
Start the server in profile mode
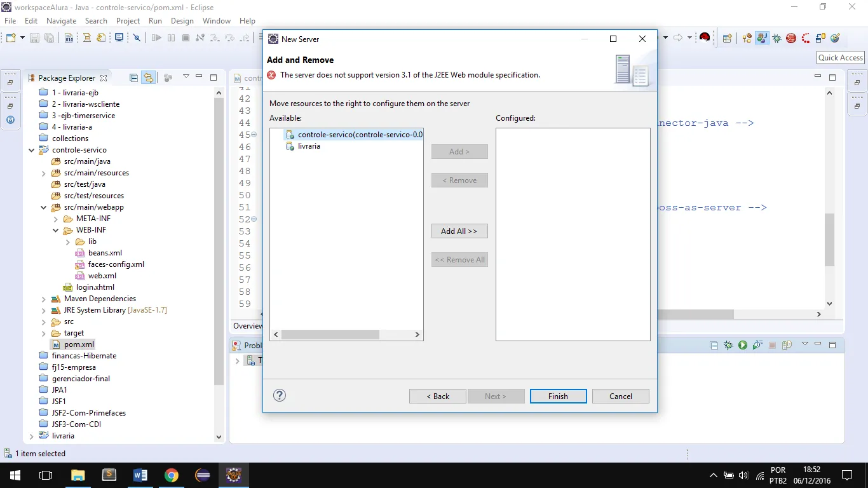pyautogui.click(x=757, y=345)
